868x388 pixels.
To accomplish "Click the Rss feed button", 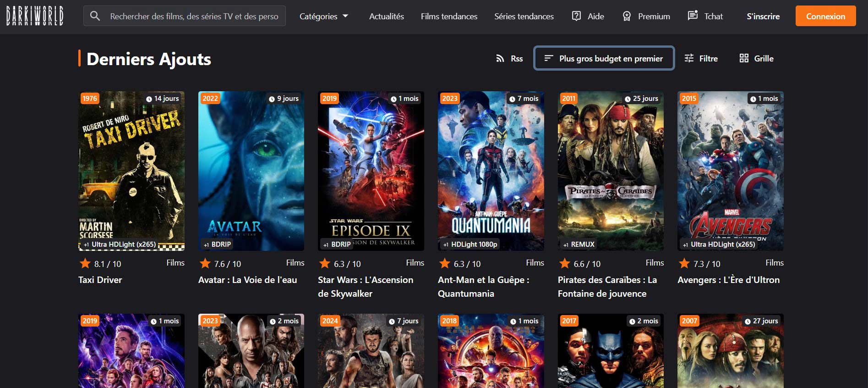I will [509, 58].
